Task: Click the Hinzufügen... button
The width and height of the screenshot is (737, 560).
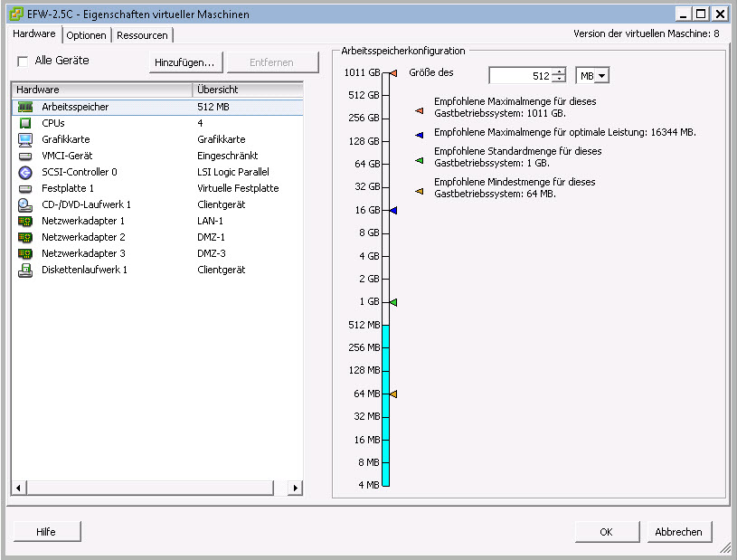Action: (x=184, y=62)
